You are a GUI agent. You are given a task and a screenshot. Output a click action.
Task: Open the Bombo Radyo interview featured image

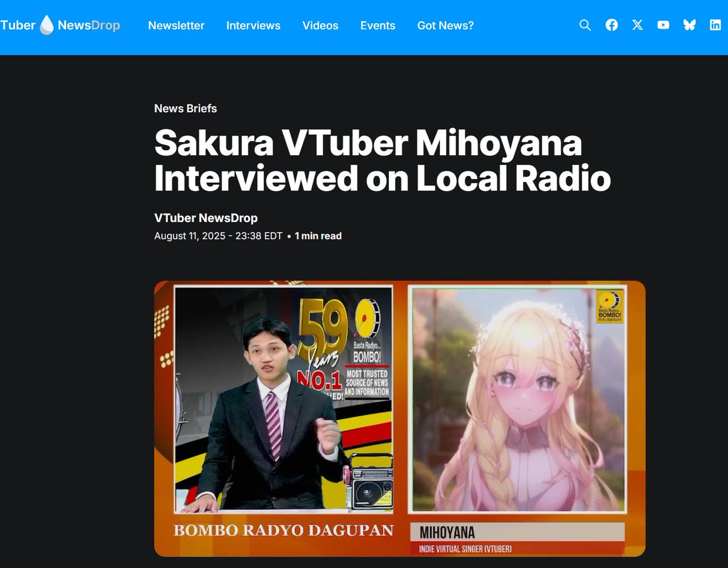pyautogui.click(x=400, y=418)
